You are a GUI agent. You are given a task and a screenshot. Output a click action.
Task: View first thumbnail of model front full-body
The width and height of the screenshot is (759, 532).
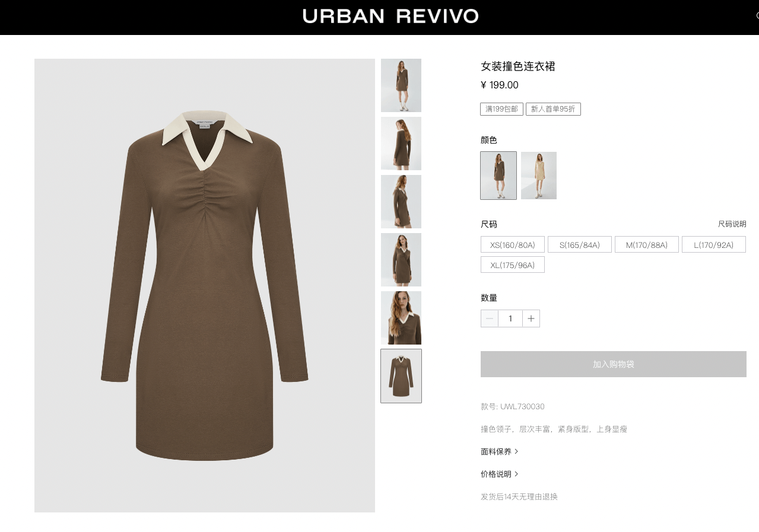point(401,85)
